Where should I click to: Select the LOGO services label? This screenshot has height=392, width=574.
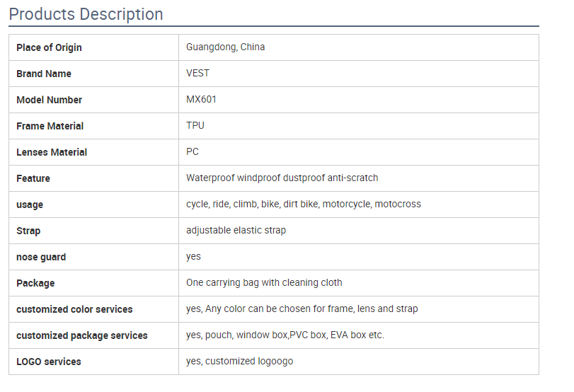[x=49, y=362]
